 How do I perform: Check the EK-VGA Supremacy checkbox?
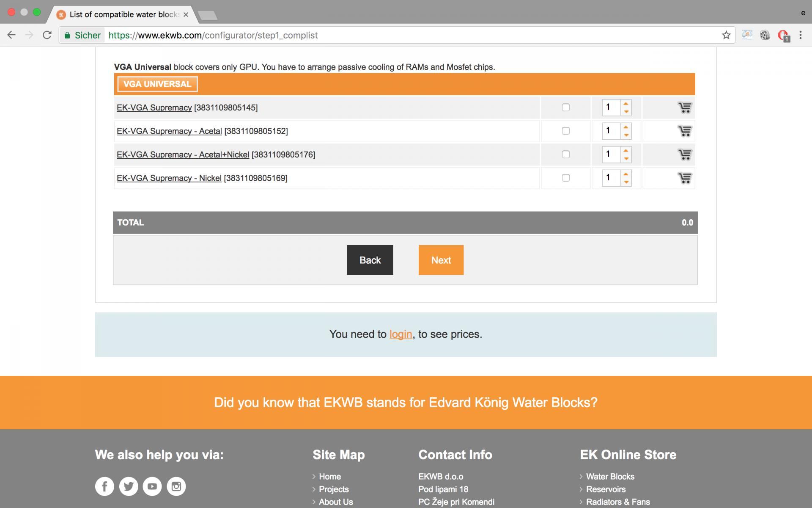pos(565,108)
